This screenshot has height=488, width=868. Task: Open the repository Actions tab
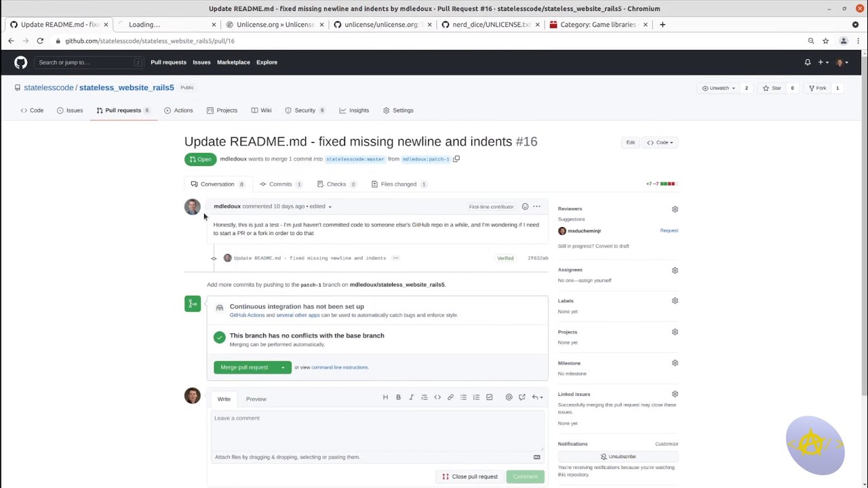tap(178, 110)
